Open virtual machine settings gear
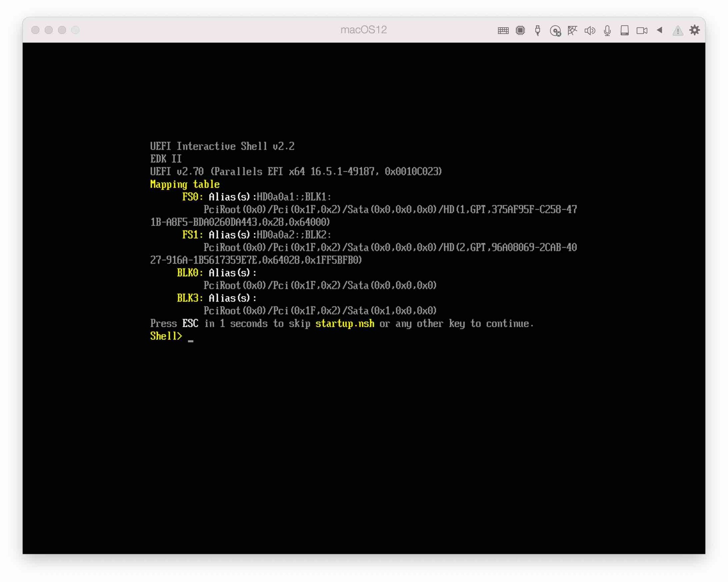Screen dimensions: 728x582 [695, 30]
